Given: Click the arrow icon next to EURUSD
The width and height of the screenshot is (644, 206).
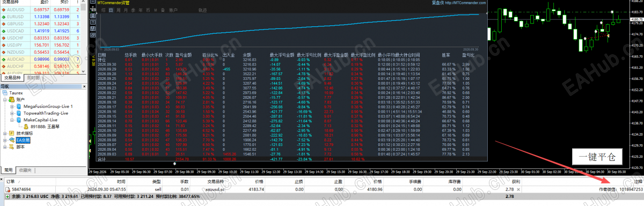Looking at the screenshot, I should [4, 17].
